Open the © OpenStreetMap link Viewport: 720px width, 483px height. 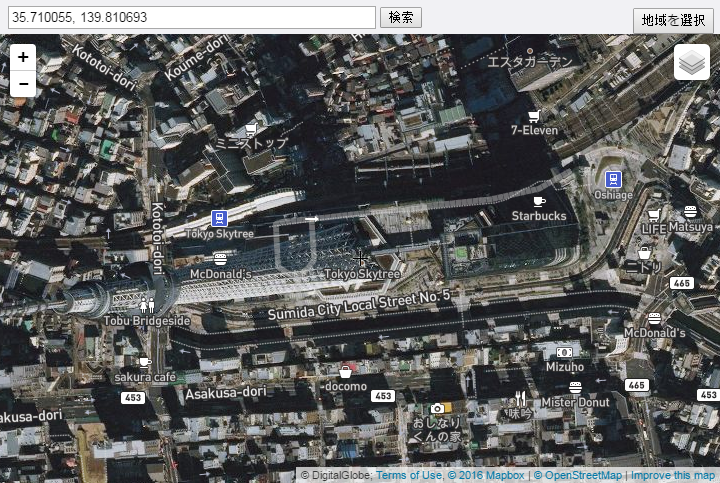tap(578, 475)
